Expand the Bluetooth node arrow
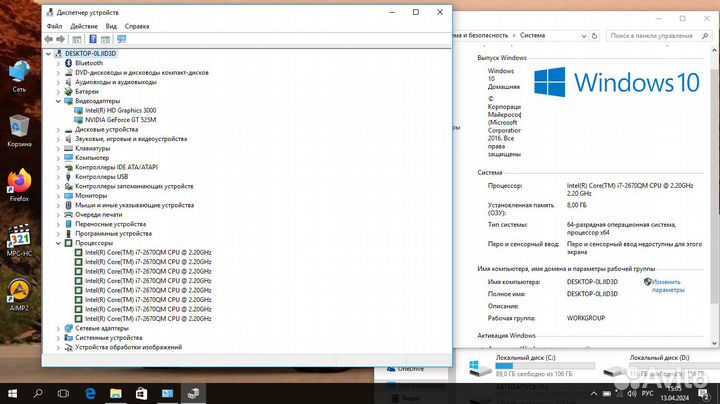Screen dimensions: 720x404 [58, 63]
